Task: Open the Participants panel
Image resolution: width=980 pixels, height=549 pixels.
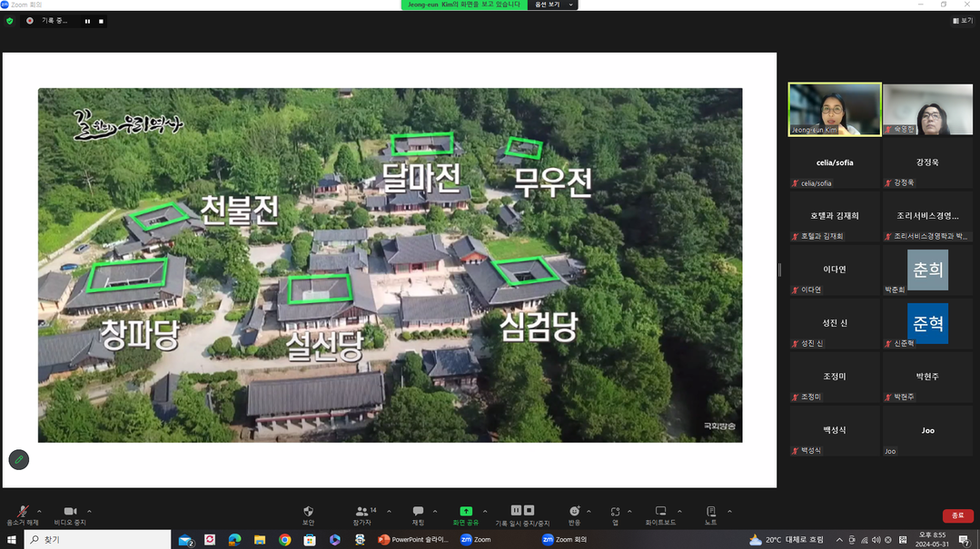Action: point(362,513)
